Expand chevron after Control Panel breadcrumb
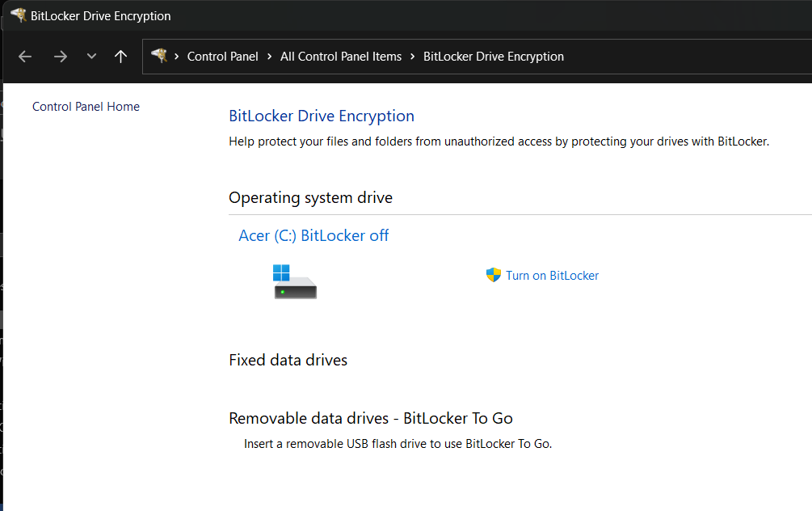The height and width of the screenshot is (511, 812). tap(269, 57)
